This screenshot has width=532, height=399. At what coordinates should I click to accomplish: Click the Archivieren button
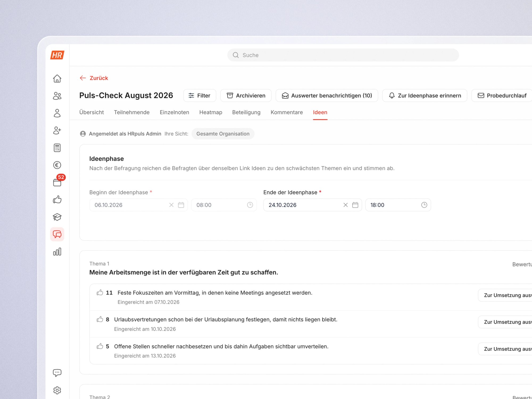[x=246, y=95]
